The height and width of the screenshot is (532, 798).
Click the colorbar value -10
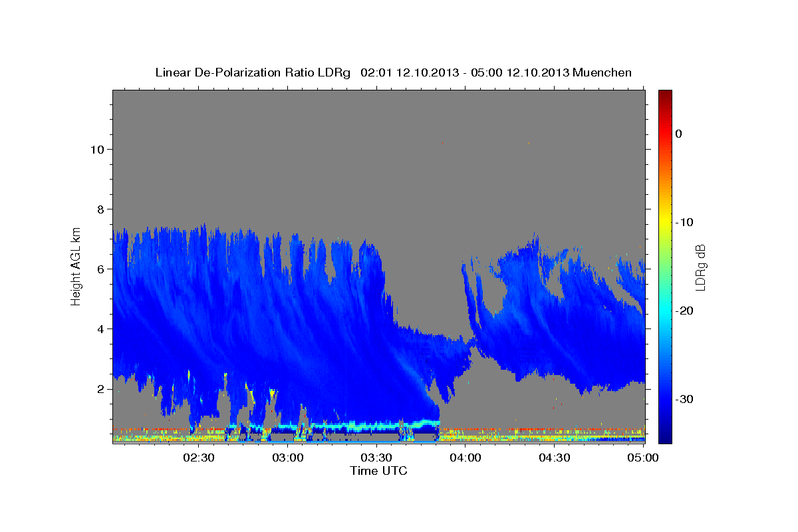coord(684,222)
